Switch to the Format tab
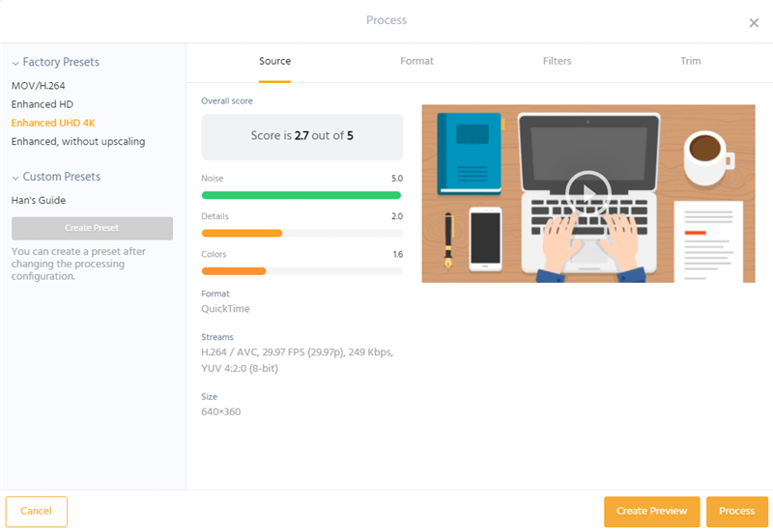This screenshot has width=773, height=532. (416, 61)
